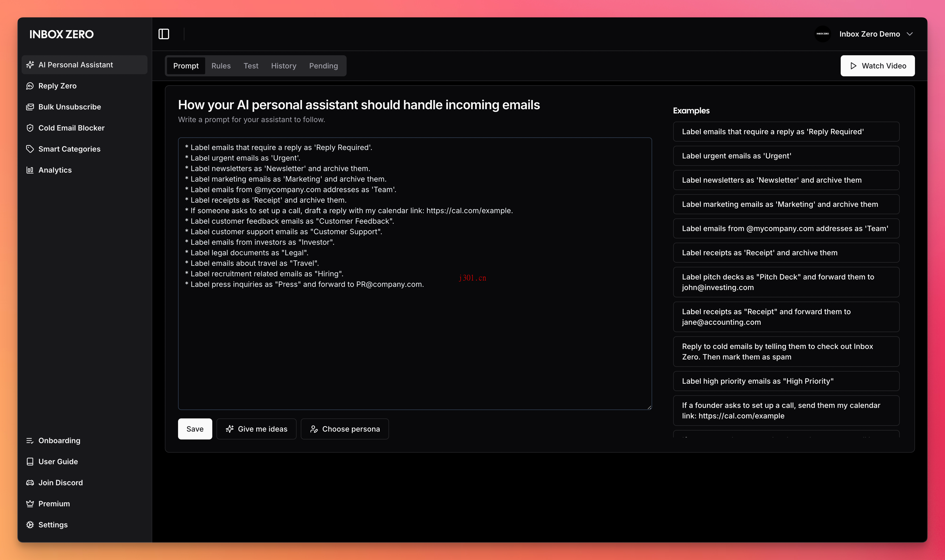Switch to the Prompt tab
The height and width of the screenshot is (560, 945).
186,66
